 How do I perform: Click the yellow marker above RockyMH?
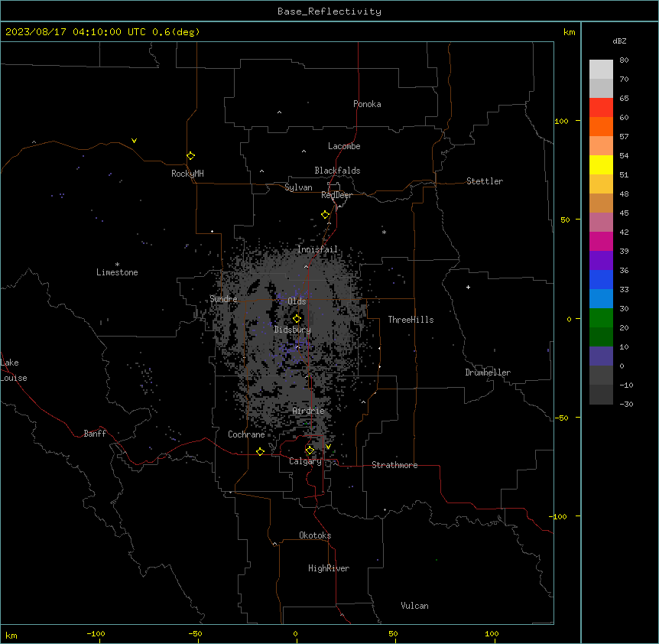pyautogui.click(x=191, y=155)
